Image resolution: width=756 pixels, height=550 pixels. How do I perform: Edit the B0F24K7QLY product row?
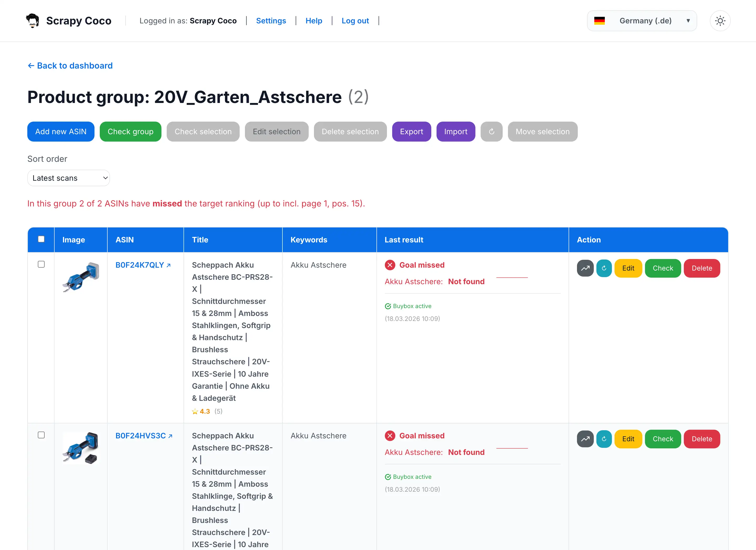pyautogui.click(x=628, y=268)
